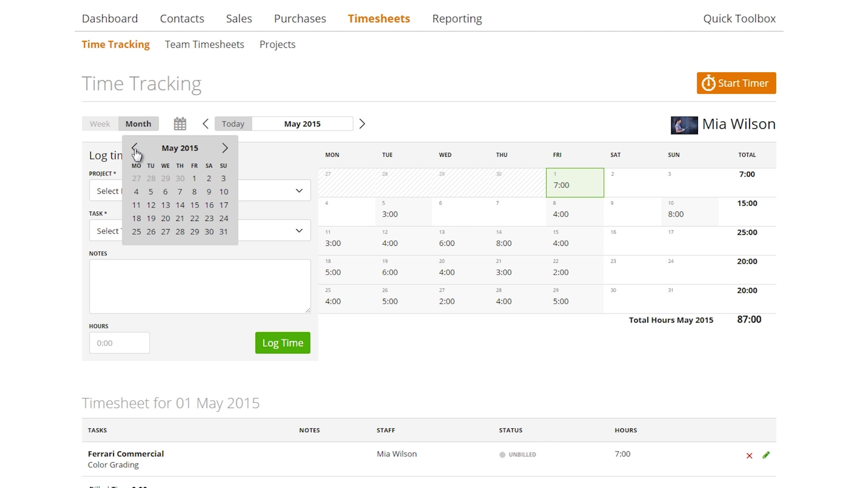The image size is (868, 488).
Task: Switch to Week view
Action: pos(100,124)
